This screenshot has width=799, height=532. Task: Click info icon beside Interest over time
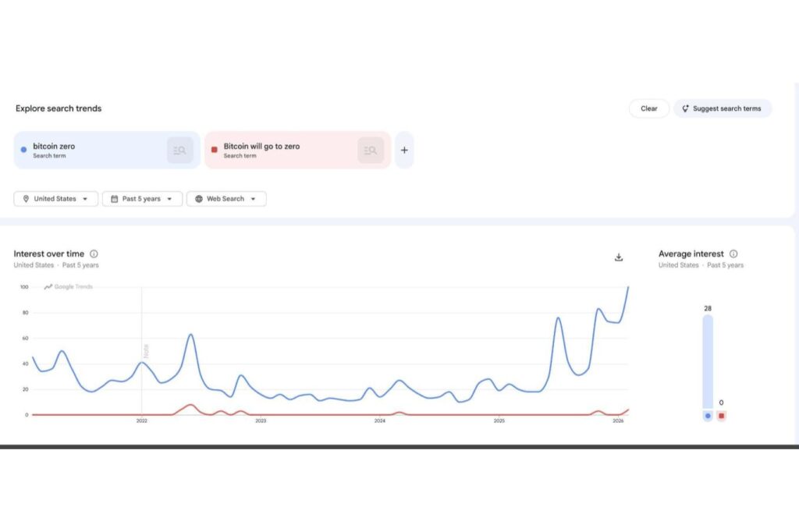click(94, 254)
